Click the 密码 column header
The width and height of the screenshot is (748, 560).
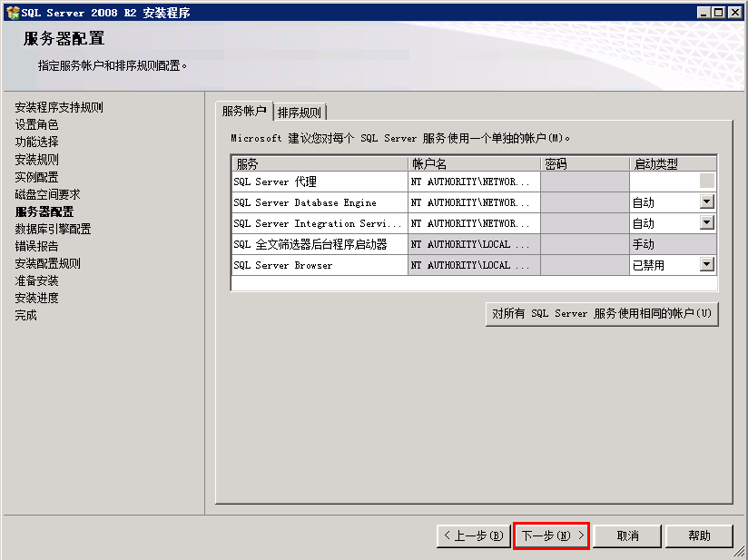585,164
